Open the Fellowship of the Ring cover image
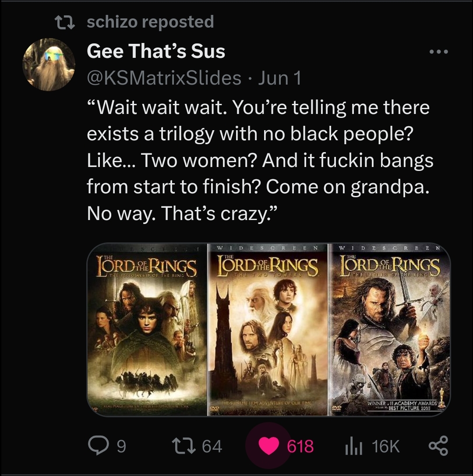Image resolution: width=473 pixels, height=476 pixels. (x=147, y=329)
